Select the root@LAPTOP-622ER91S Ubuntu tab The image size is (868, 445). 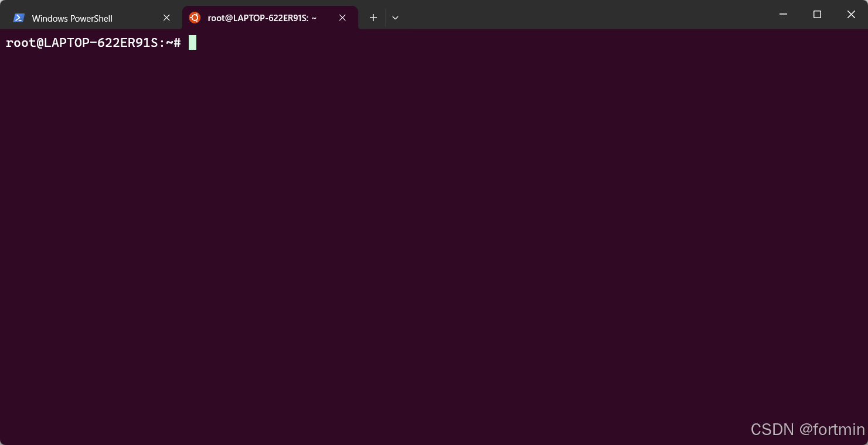(x=264, y=18)
